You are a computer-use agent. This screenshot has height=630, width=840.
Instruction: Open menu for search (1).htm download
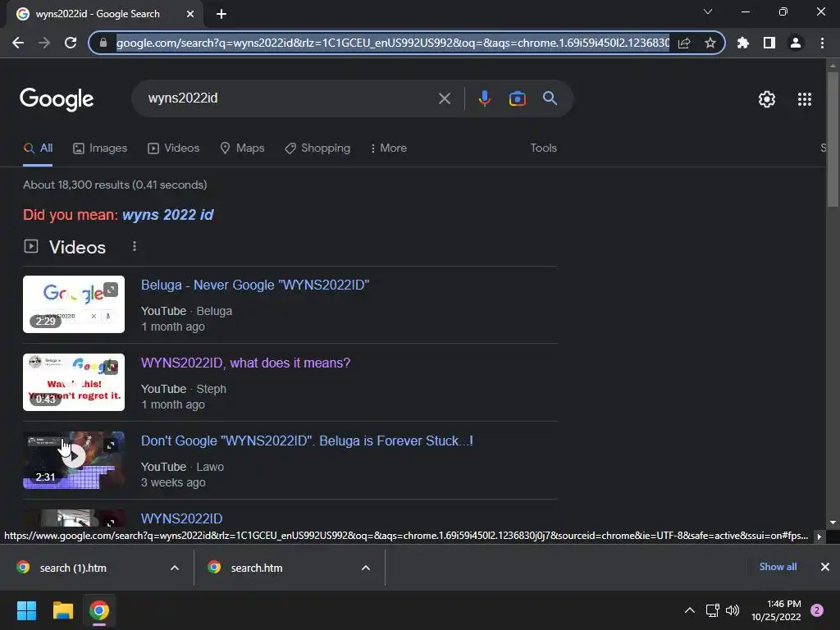tap(175, 568)
